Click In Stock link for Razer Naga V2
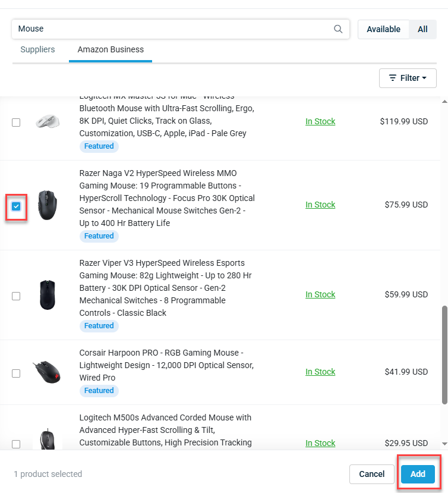 click(320, 205)
